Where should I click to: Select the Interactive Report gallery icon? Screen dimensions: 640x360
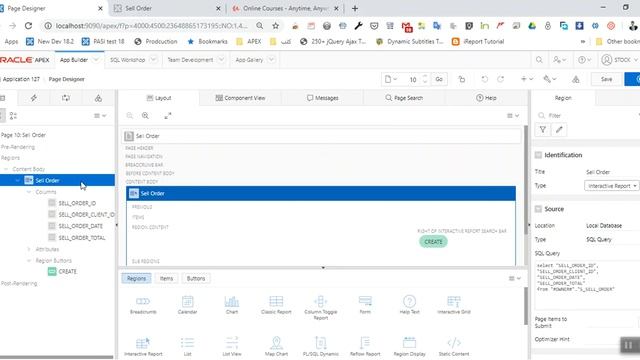(143, 343)
